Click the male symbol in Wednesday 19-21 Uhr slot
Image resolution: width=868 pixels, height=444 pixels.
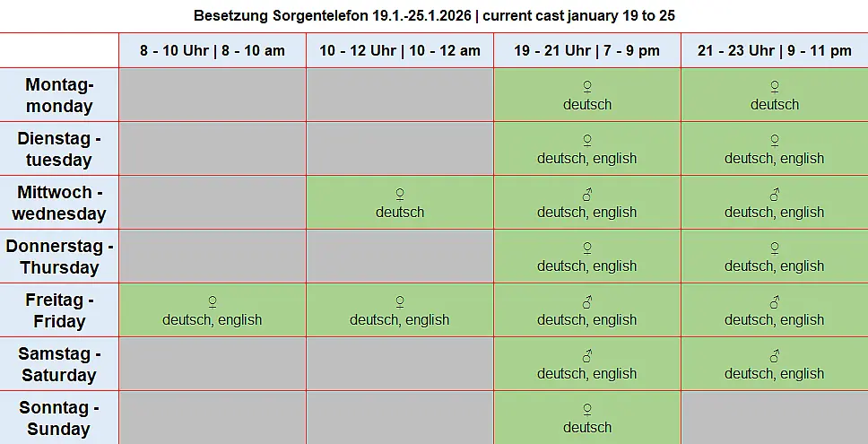587,195
